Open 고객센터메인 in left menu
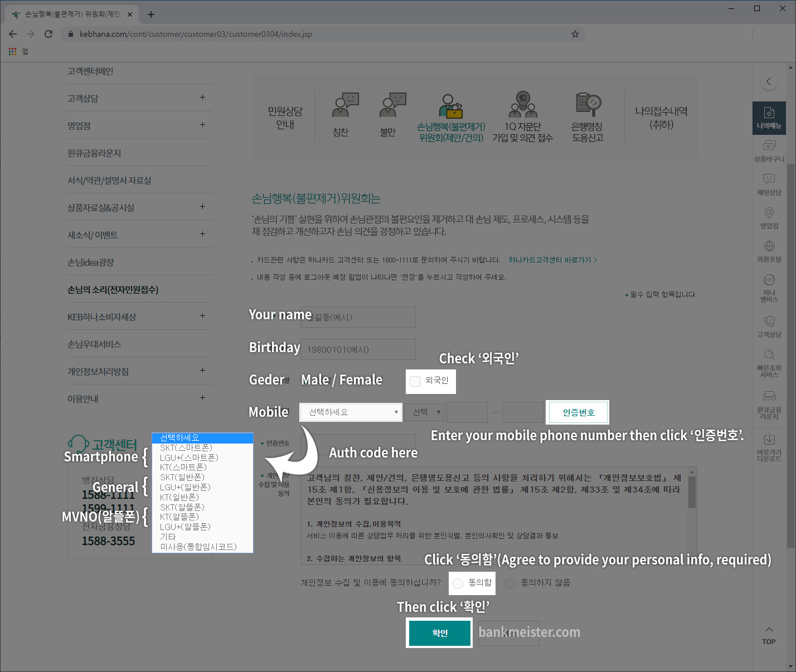The height and width of the screenshot is (672, 796). [x=90, y=71]
